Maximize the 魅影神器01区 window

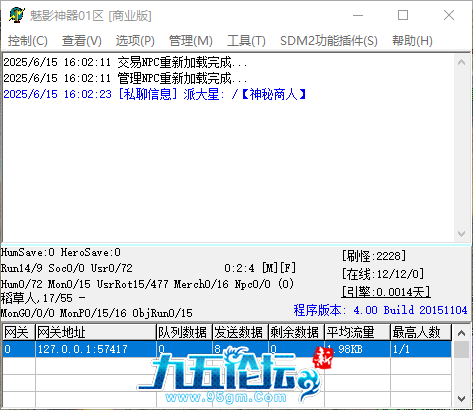403,15
